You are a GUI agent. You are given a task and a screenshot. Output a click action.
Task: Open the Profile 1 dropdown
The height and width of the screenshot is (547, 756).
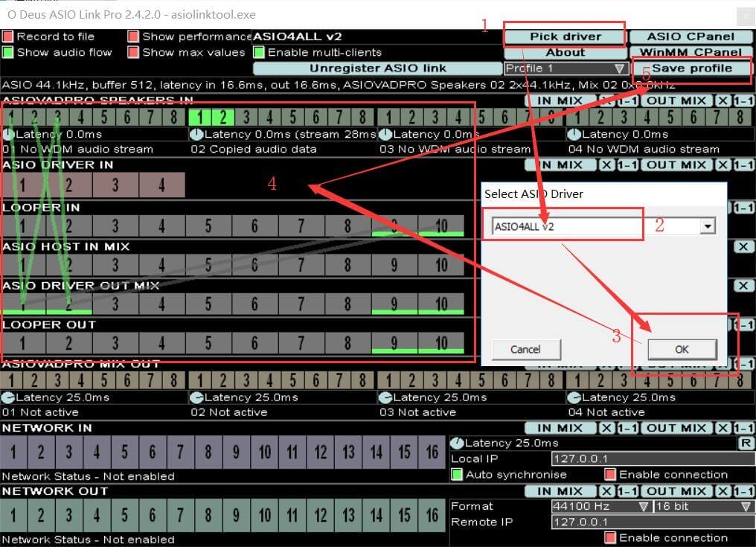tap(565, 68)
